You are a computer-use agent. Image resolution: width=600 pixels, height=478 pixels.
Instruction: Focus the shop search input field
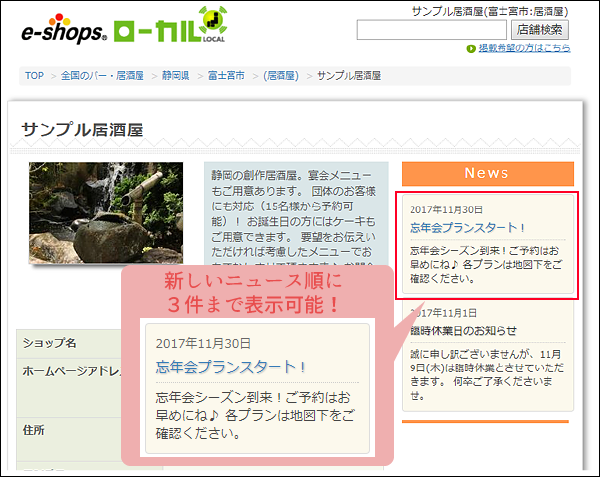[x=431, y=30]
